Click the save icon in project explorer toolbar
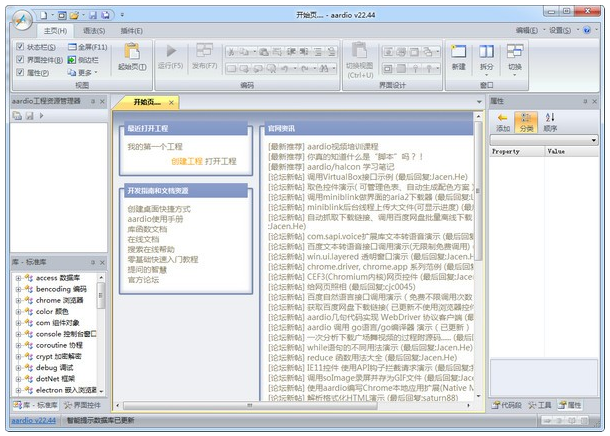Screen dimensions: 610x436 (x=30, y=116)
